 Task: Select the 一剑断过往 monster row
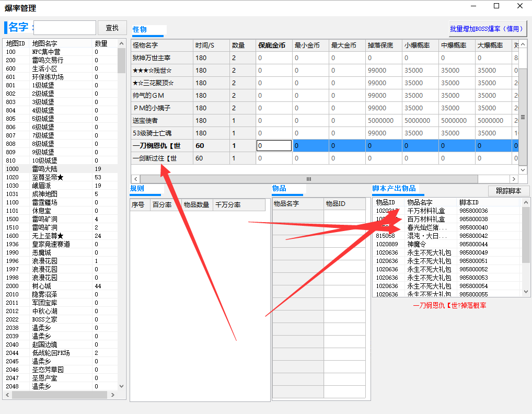click(x=154, y=158)
